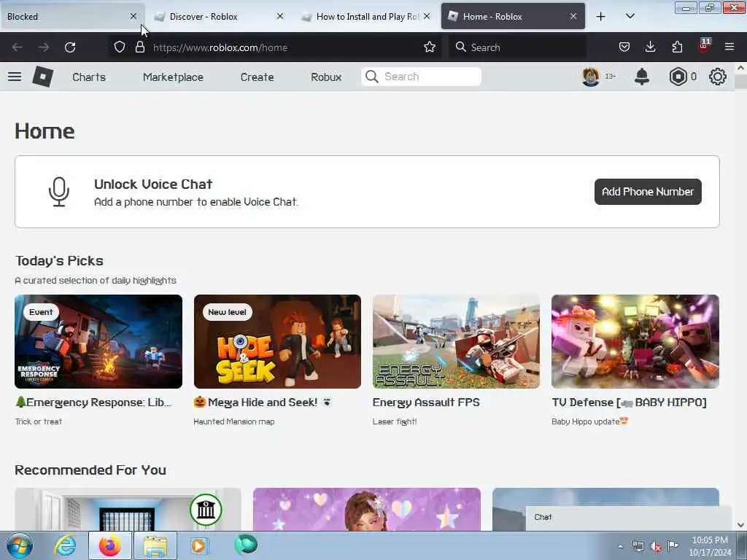Open the Robux page
The height and width of the screenshot is (560, 747).
pyautogui.click(x=326, y=77)
